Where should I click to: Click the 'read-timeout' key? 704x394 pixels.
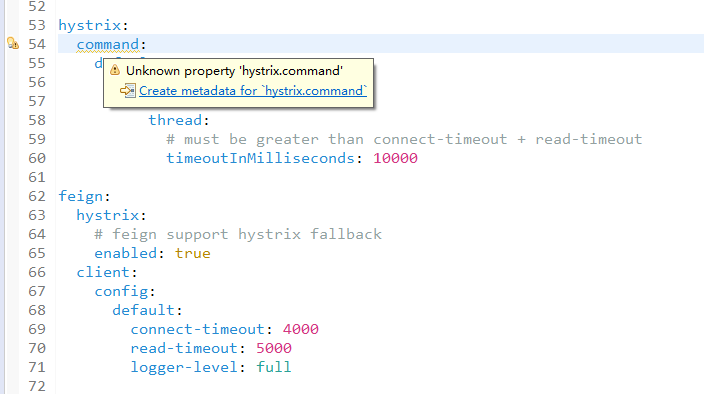[184, 348]
